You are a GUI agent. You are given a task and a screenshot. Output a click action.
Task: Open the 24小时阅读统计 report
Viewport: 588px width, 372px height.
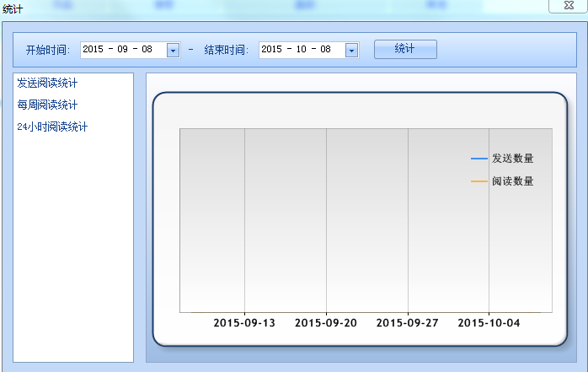point(52,127)
